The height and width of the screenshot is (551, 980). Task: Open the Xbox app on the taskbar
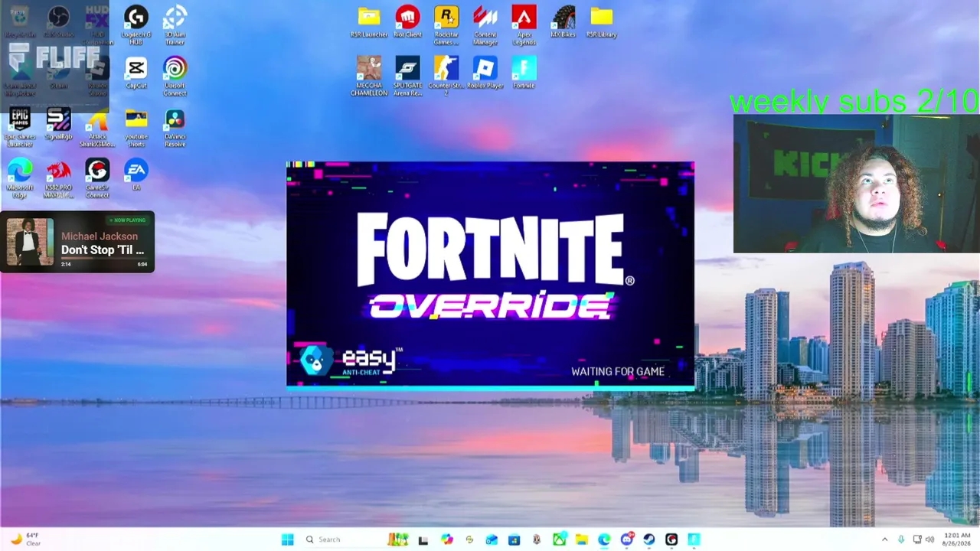[x=559, y=540]
